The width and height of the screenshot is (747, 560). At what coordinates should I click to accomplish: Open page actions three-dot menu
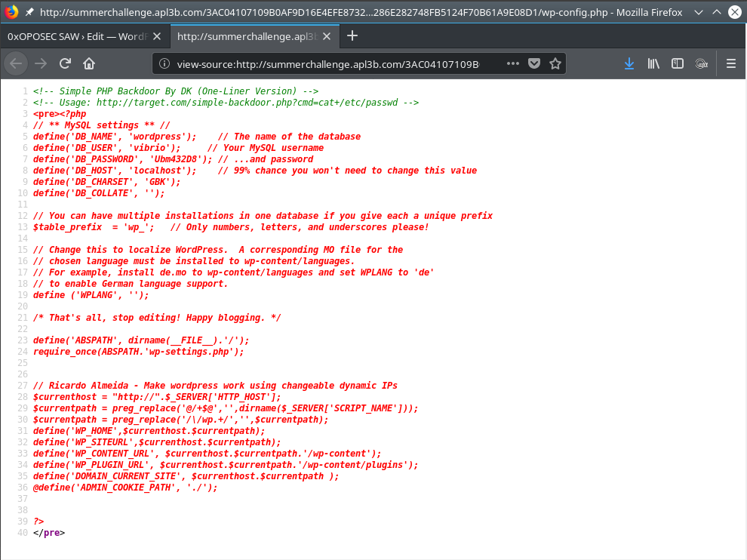click(x=513, y=64)
